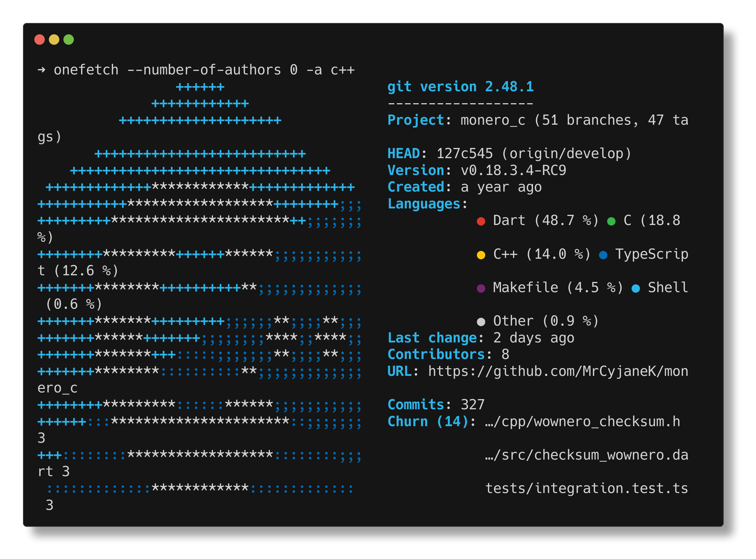Viewport: 756px width, 559px height.
Task: Click 'Makefile (4.5 %)' entry
Action: (558, 287)
